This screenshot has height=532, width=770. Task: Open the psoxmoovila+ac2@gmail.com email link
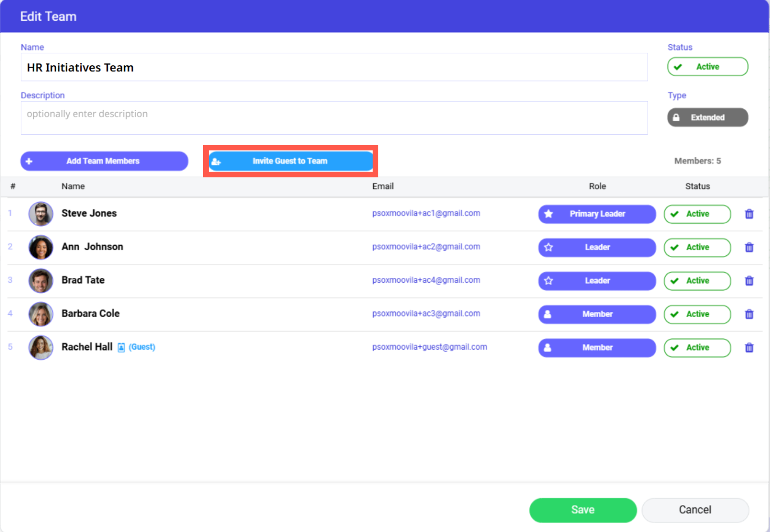(x=426, y=246)
